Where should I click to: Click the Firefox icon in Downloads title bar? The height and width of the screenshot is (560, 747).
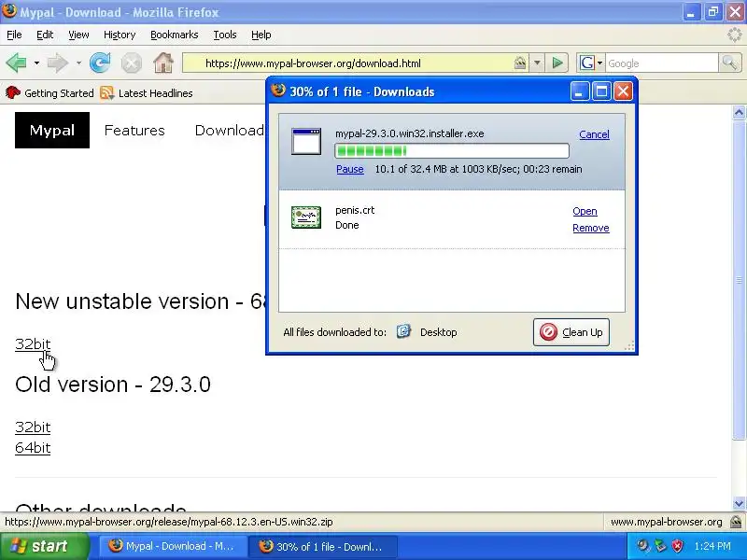277,91
